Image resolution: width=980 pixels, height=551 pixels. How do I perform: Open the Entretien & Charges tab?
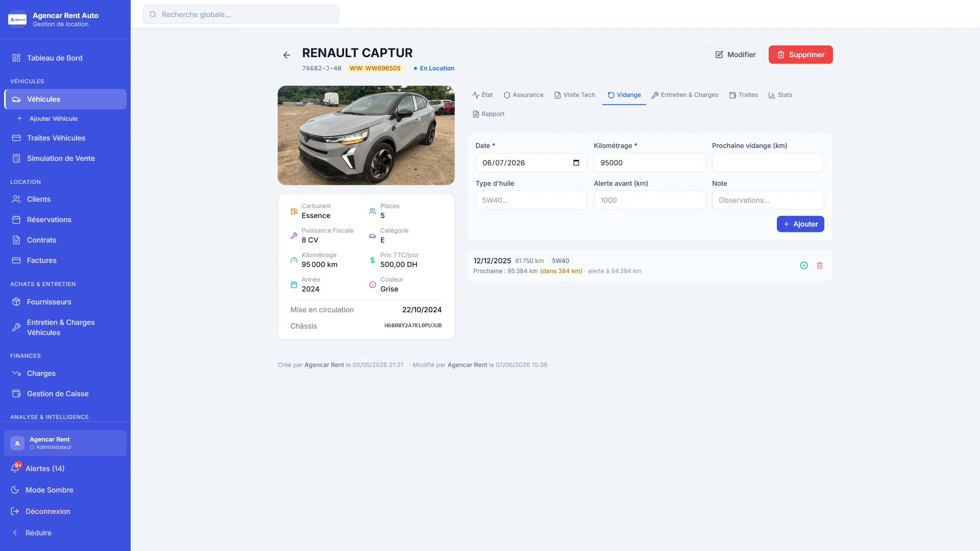685,95
